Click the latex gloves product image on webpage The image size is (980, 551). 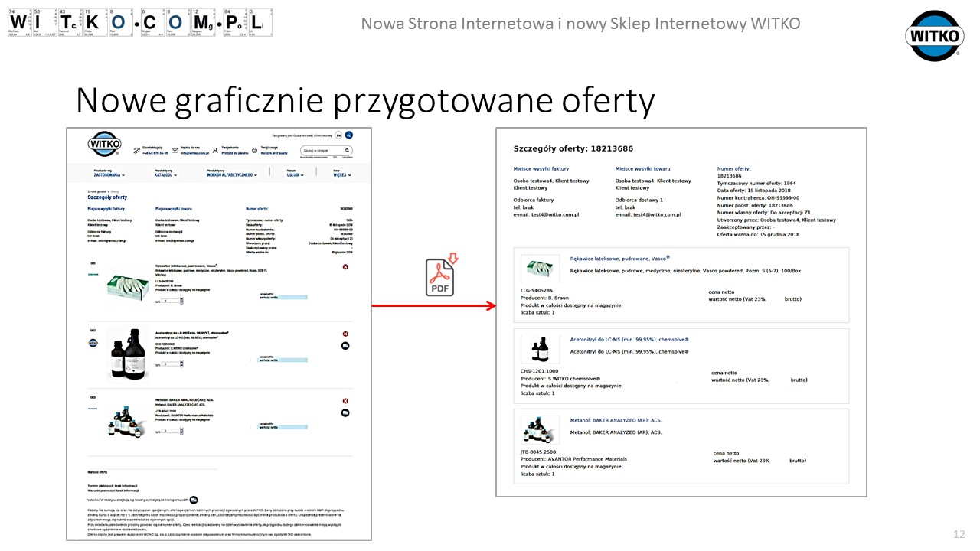[x=128, y=288]
